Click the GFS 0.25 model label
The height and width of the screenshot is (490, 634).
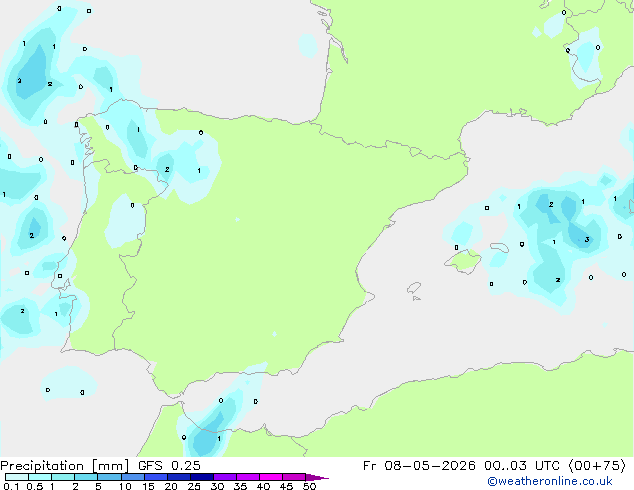click(169, 466)
